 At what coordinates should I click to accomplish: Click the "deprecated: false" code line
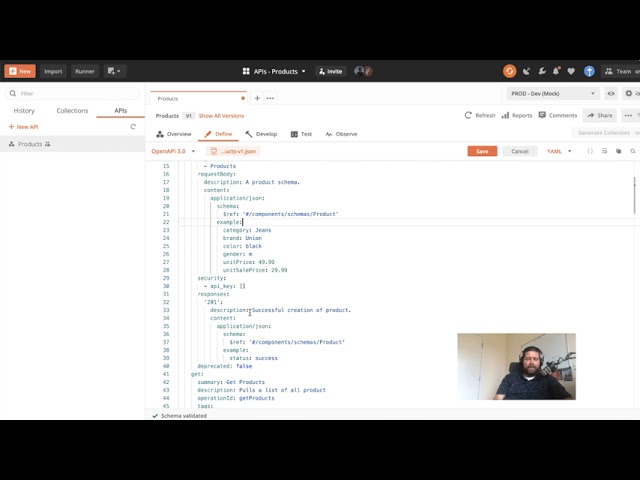224,366
